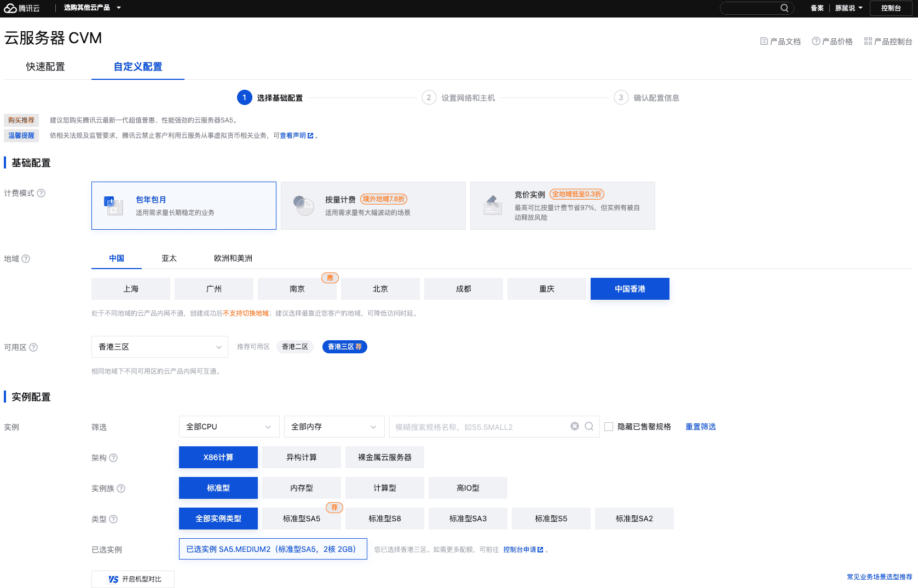The image size is (918, 588).
Task: Click the help icon next to 架构
Action: tap(114, 458)
